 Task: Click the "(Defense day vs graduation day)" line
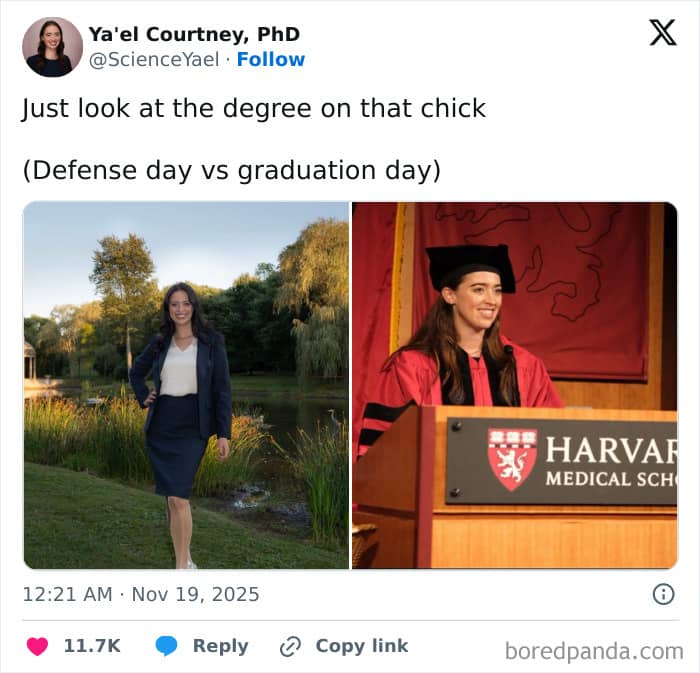pos(231,170)
